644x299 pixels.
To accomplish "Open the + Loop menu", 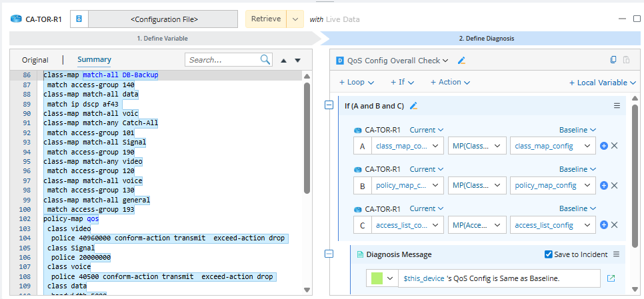I will pyautogui.click(x=357, y=82).
